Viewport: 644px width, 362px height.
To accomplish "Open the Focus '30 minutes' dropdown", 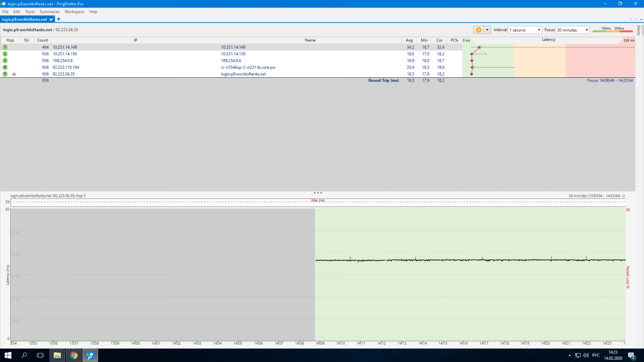I will tap(573, 30).
